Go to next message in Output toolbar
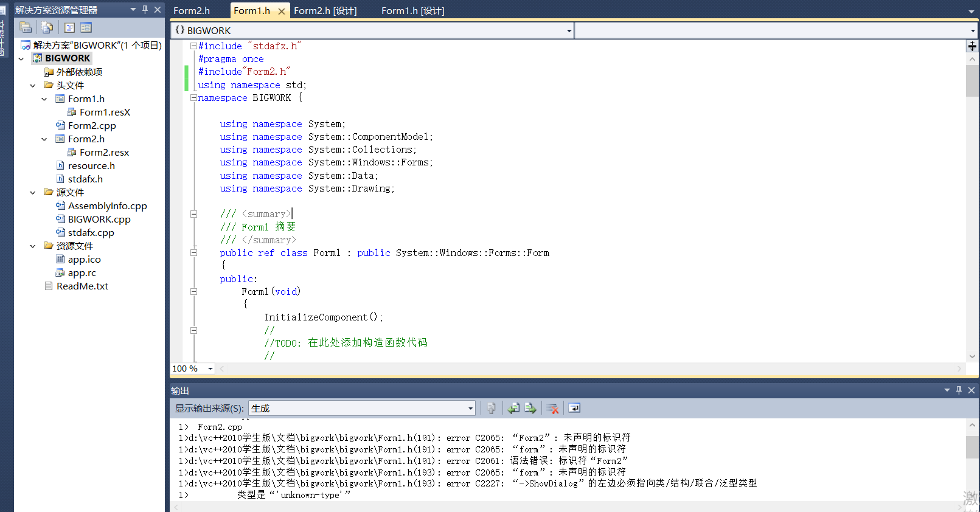The image size is (980, 512). (530, 408)
